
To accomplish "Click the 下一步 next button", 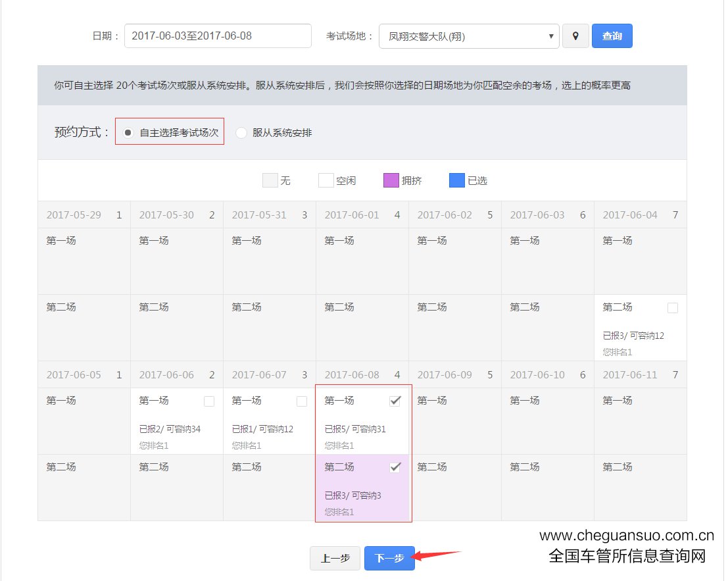I will 389,558.
